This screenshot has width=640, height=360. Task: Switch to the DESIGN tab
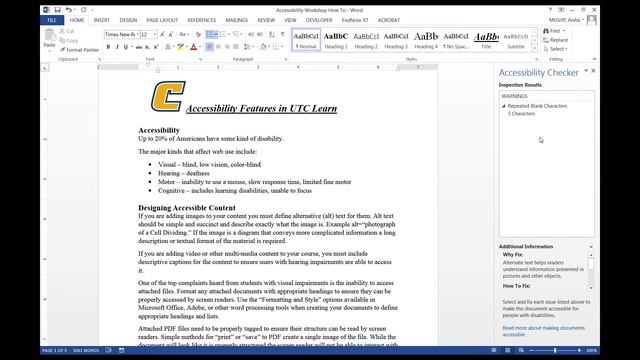tap(128, 20)
